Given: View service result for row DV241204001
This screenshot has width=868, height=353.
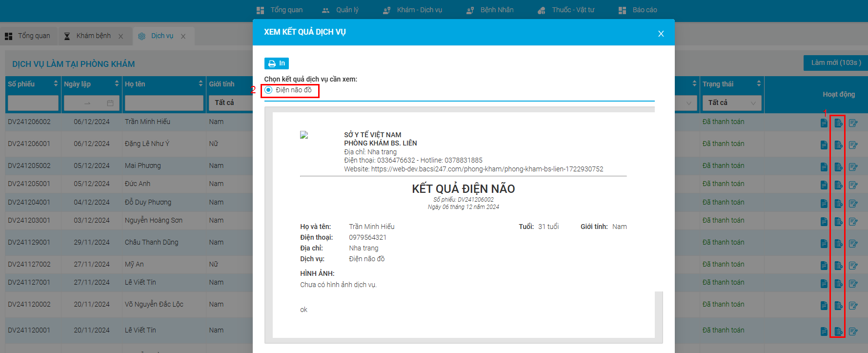Looking at the screenshot, I should pyautogui.click(x=838, y=204).
